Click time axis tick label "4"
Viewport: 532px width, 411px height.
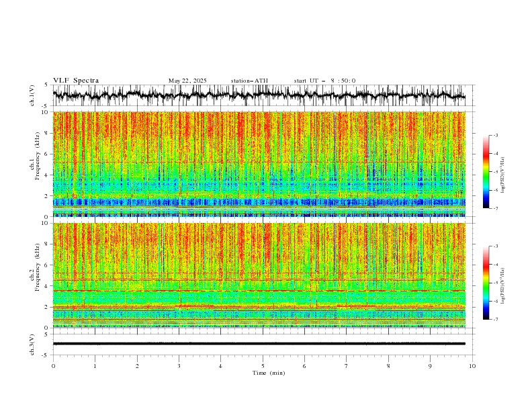(x=220, y=366)
